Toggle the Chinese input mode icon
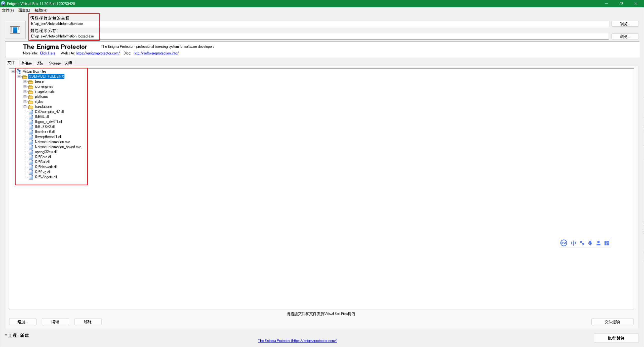Image resolution: width=644 pixels, height=347 pixels. [x=573, y=243]
